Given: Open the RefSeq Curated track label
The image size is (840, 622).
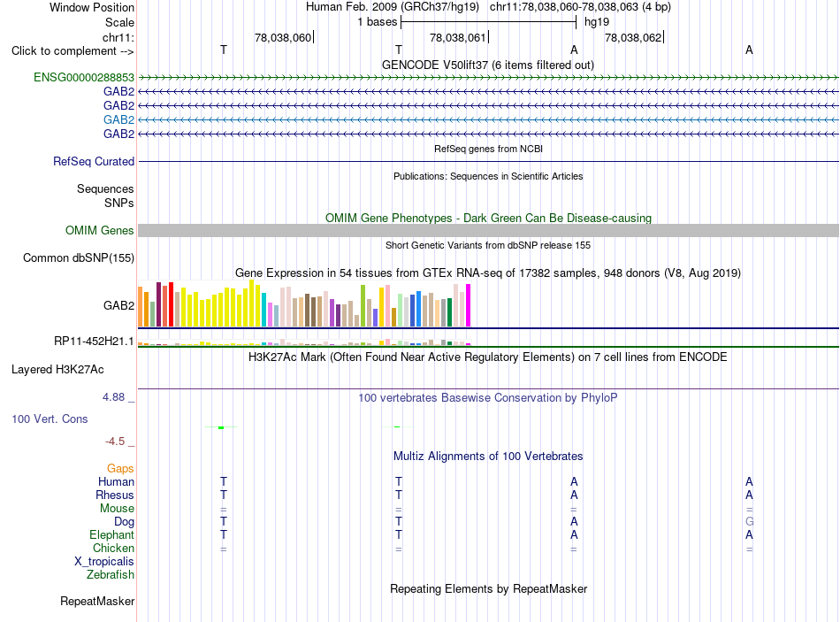Looking at the screenshot, I should coord(94,161).
